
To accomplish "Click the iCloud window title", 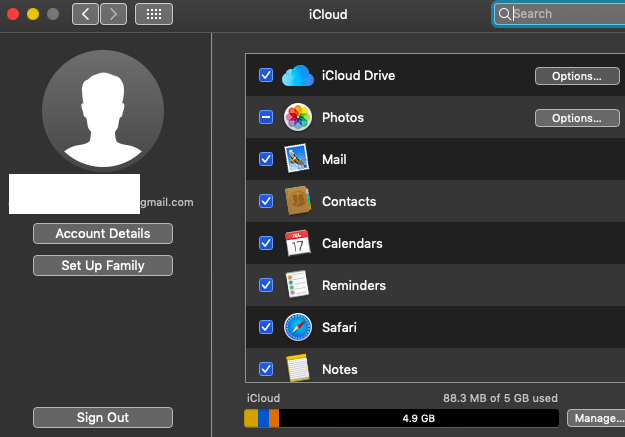I will (x=328, y=14).
